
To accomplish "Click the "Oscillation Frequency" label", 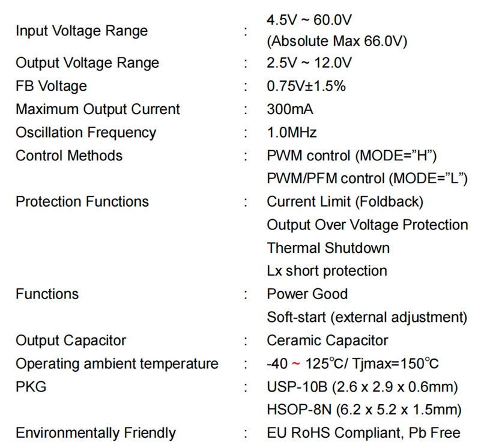I will click(86, 132).
